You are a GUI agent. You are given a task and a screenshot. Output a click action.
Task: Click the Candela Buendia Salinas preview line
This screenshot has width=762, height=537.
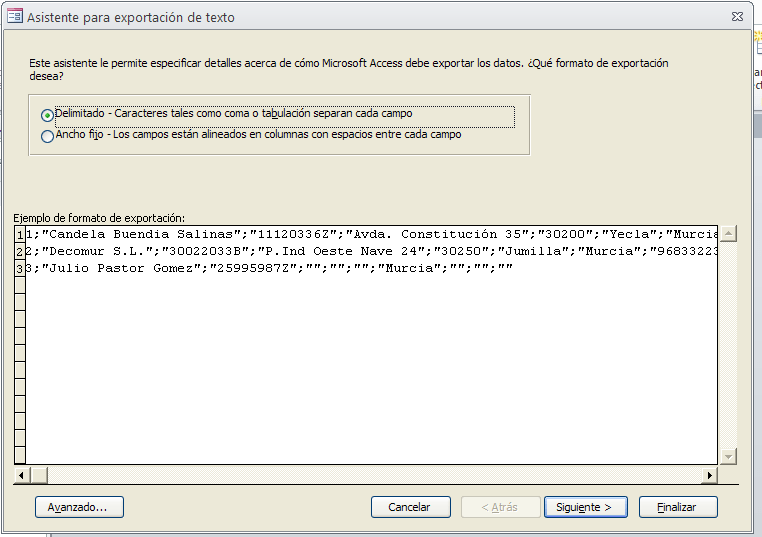pos(370,234)
